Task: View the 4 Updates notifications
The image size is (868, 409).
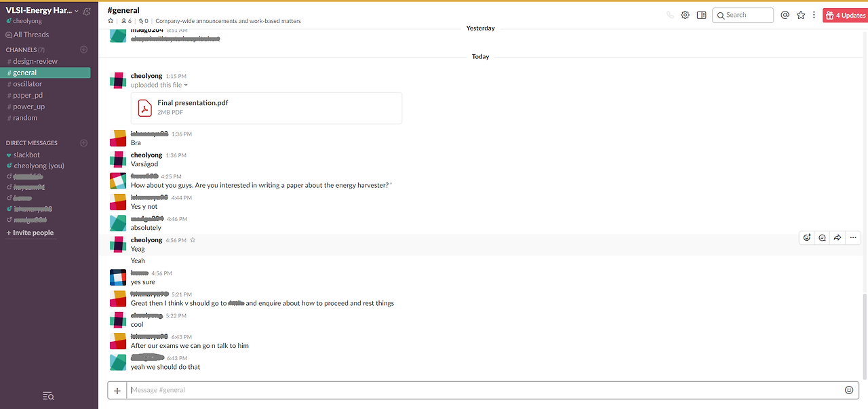Action: coord(845,14)
